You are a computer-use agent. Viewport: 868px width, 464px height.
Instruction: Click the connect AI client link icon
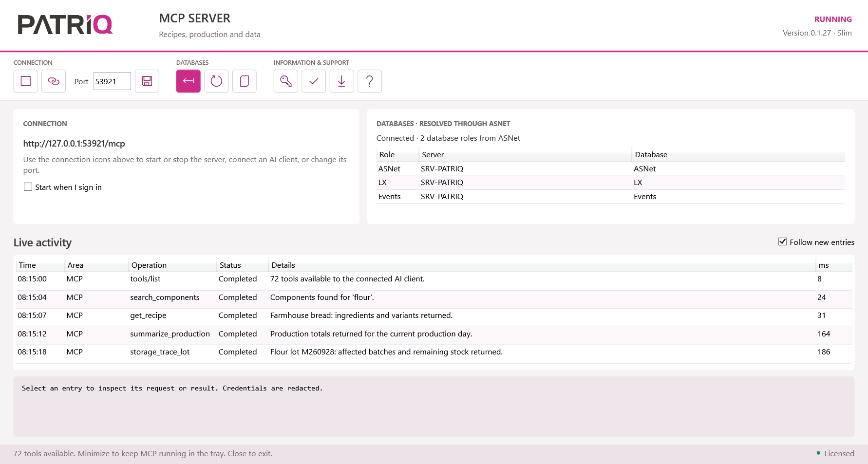[54, 81]
